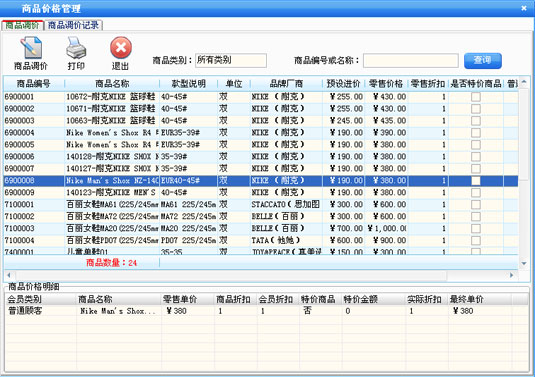Toggle special-price checkbox for item 6900008
Image resolution: width=535 pixels, height=377 pixels.
(476, 180)
